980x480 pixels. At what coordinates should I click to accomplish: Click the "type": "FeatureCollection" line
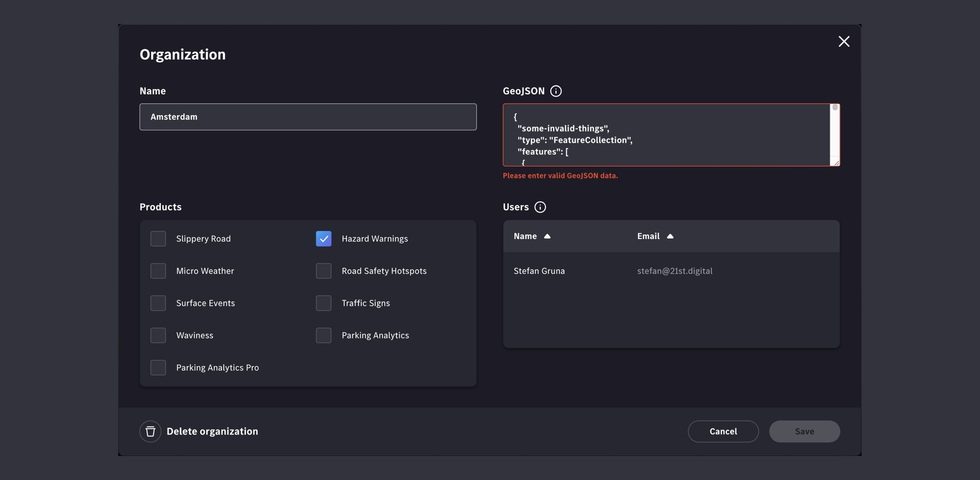pos(575,140)
